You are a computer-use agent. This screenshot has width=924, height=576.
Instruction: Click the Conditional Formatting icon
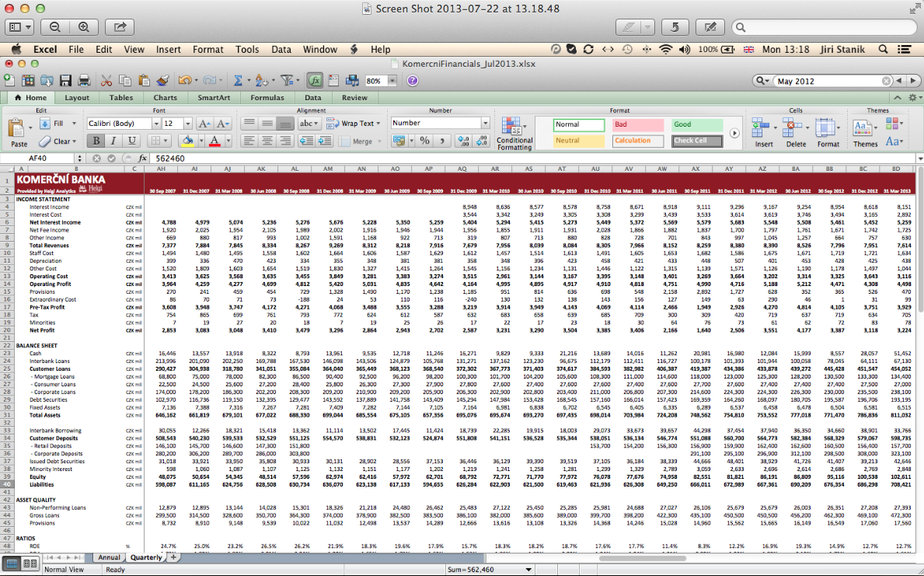click(514, 133)
